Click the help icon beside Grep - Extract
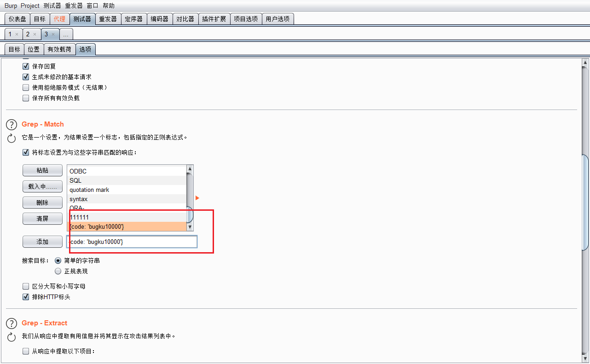Screen dimensions: 590x364 tap(11, 323)
